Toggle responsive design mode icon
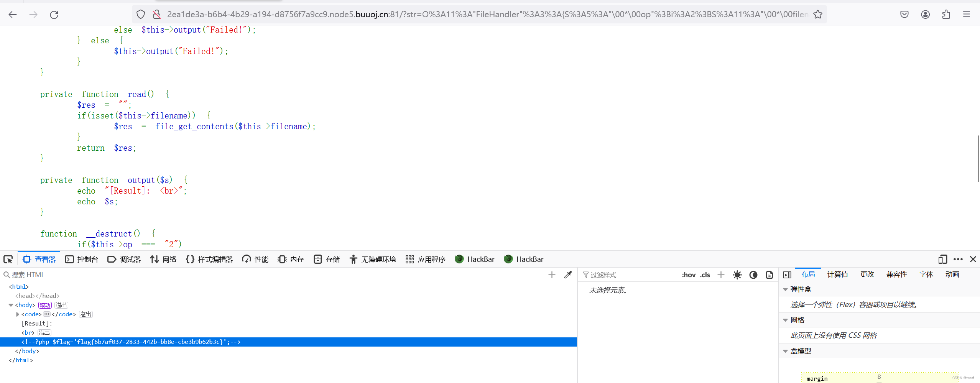Image resolution: width=980 pixels, height=383 pixels. pyautogui.click(x=943, y=260)
